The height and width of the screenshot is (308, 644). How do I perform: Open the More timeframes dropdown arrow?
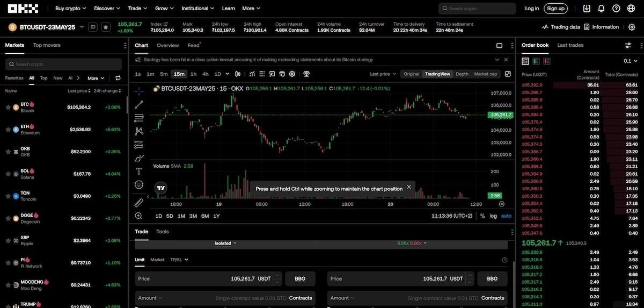tap(228, 74)
